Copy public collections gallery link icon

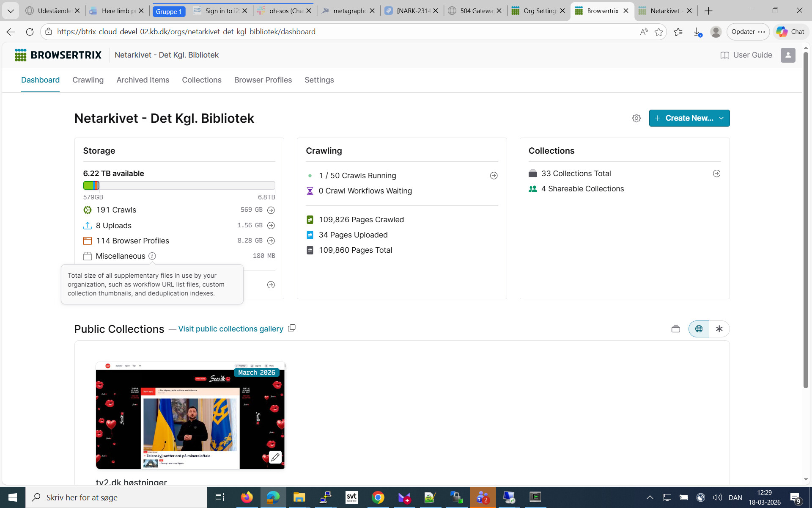pos(291,329)
